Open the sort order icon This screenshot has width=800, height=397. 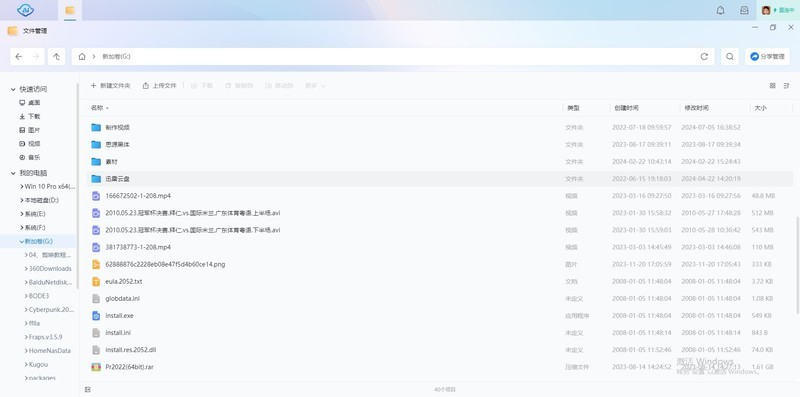(786, 86)
